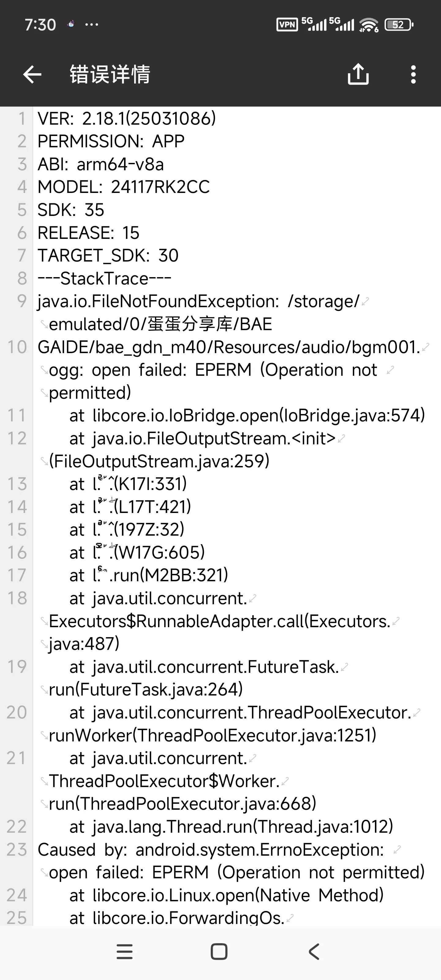Tap the share/export icon

358,74
